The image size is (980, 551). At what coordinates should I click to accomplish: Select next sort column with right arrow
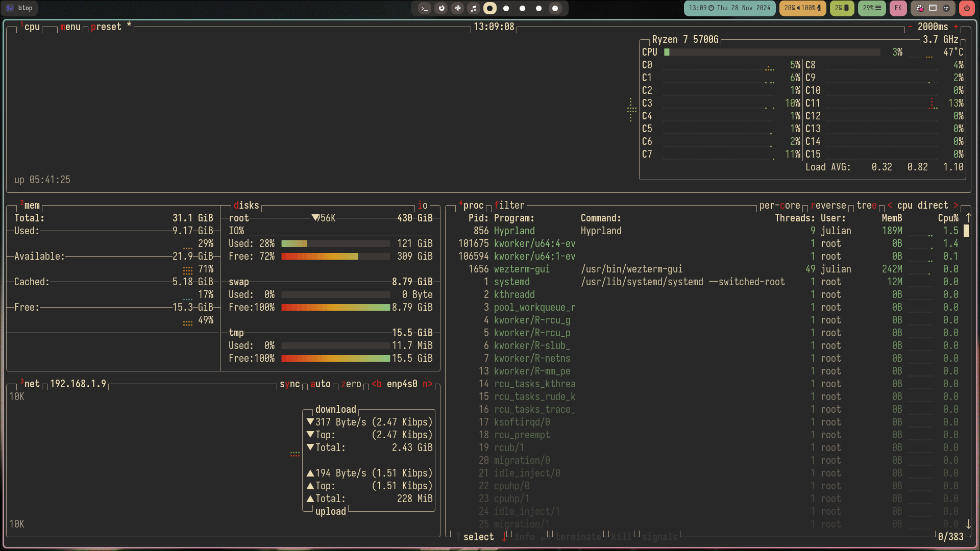(x=956, y=205)
